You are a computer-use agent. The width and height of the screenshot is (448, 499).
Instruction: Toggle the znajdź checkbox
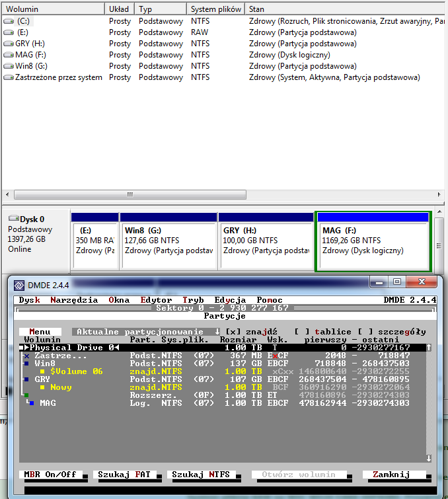click(233, 332)
